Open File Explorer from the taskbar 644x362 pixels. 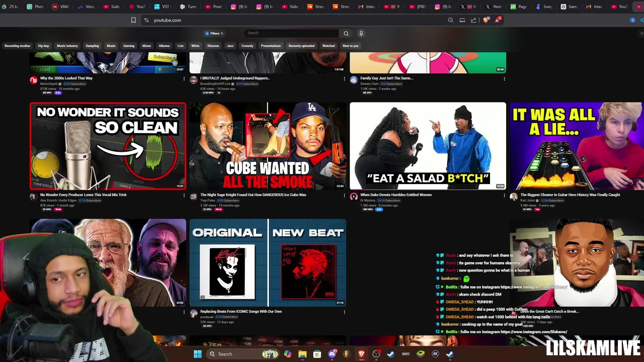[302, 354]
